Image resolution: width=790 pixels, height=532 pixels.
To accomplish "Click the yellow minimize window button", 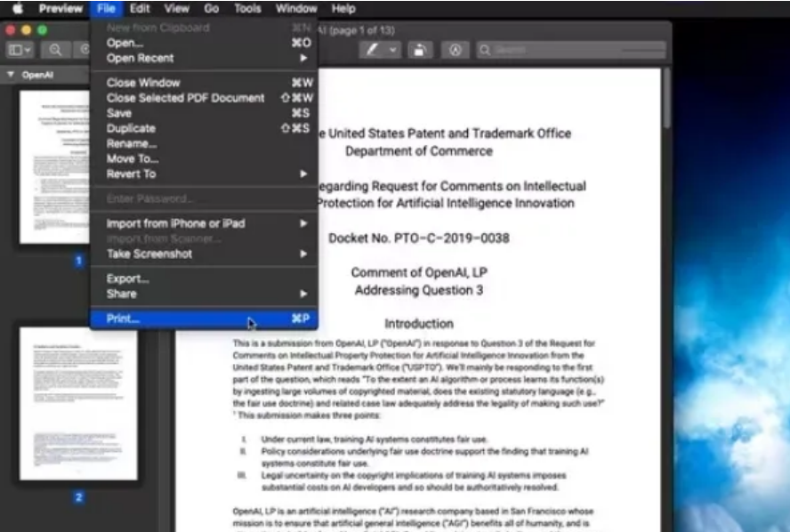I will pyautogui.click(x=26, y=30).
